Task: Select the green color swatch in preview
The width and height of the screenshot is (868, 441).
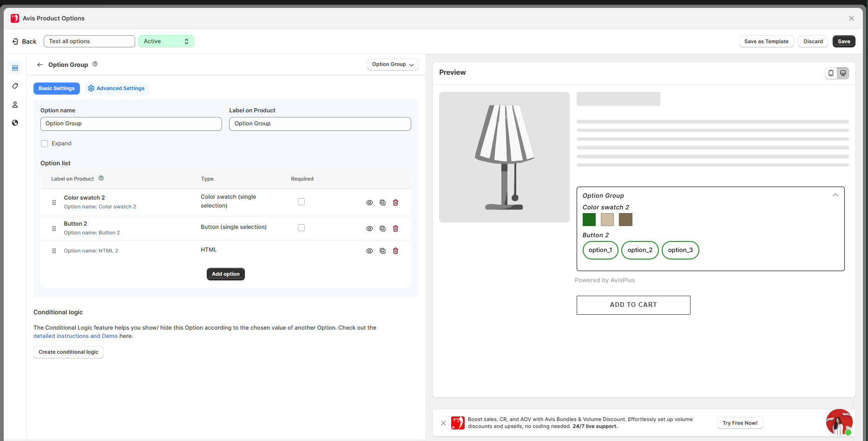Action: [x=589, y=219]
